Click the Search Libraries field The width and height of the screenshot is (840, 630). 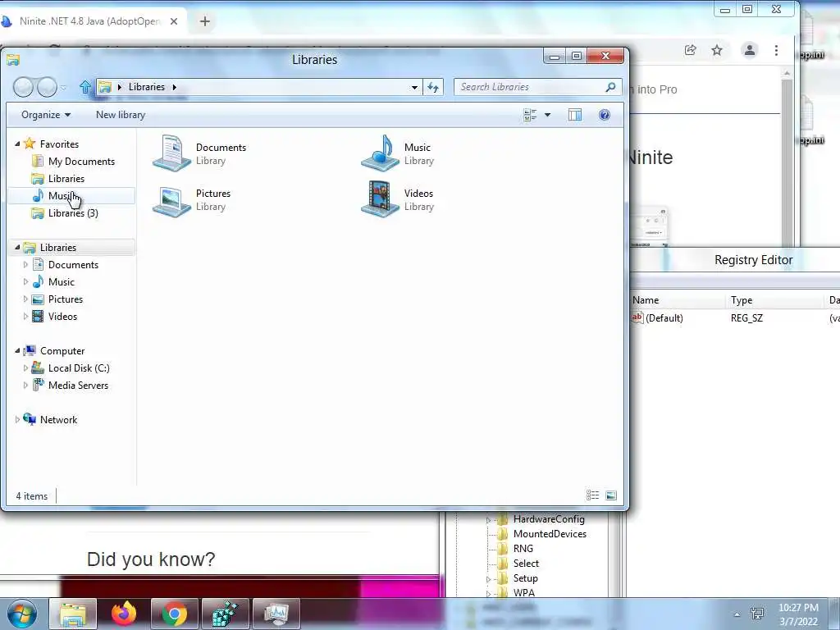pyautogui.click(x=529, y=87)
